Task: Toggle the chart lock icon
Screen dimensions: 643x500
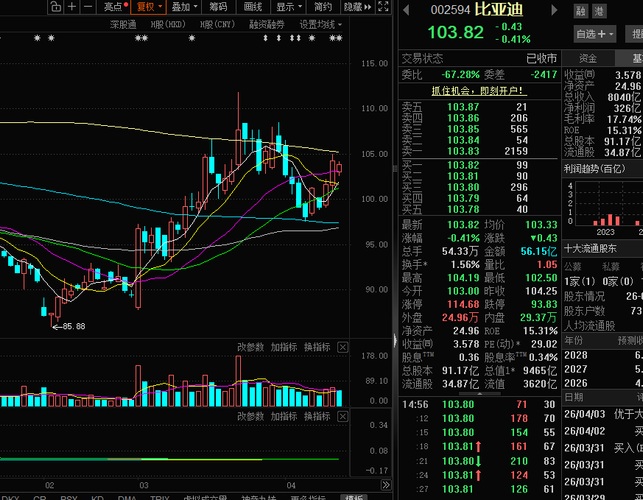Action: tap(55, 7)
